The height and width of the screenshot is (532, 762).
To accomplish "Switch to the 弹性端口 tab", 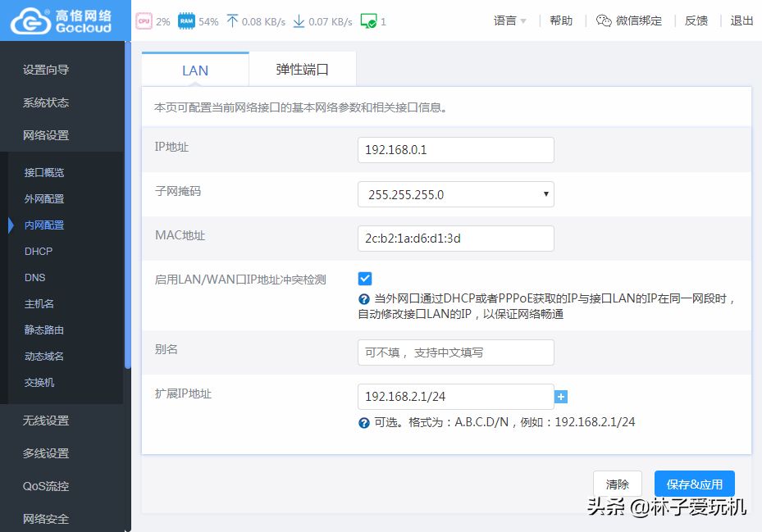I will coord(303,70).
